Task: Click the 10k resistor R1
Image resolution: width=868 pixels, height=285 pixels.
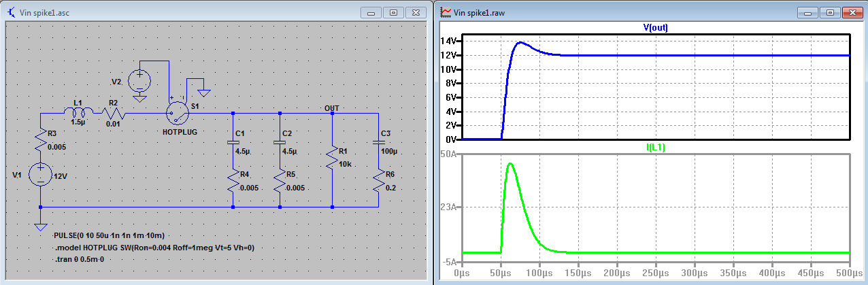Action: pyautogui.click(x=332, y=159)
